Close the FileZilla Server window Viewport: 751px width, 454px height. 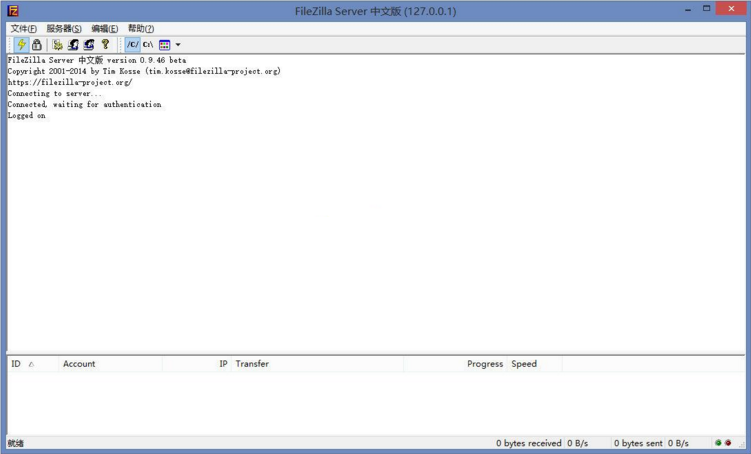731,9
